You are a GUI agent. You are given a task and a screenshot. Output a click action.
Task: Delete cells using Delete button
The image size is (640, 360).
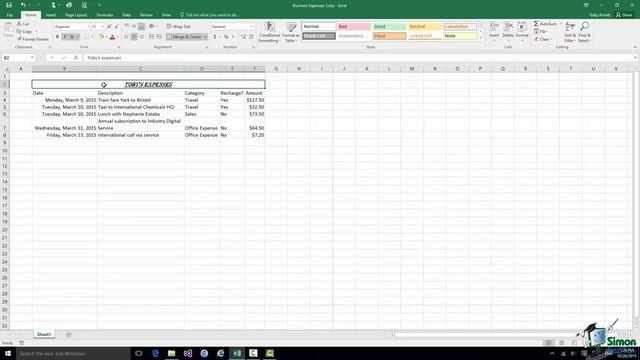pyautogui.click(x=508, y=31)
